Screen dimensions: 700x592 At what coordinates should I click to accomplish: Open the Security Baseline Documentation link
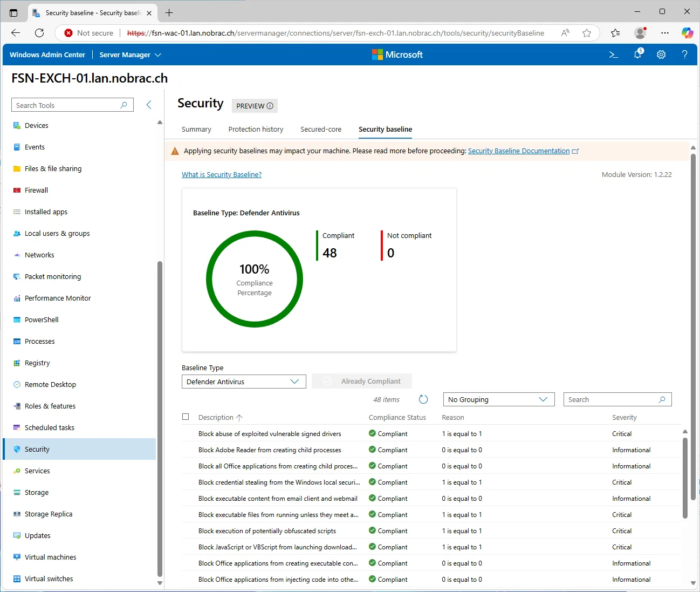(x=519, y=151)
